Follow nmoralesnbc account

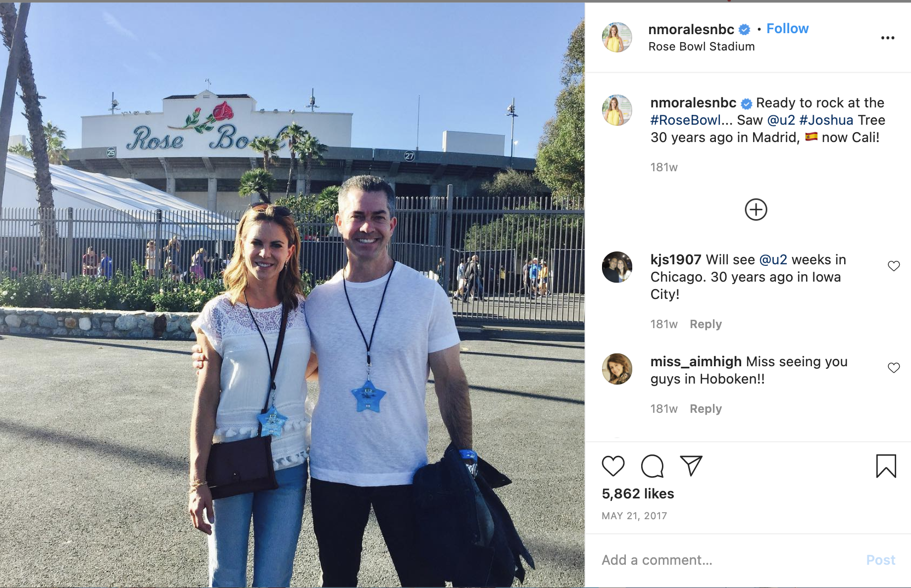[787, 29]
